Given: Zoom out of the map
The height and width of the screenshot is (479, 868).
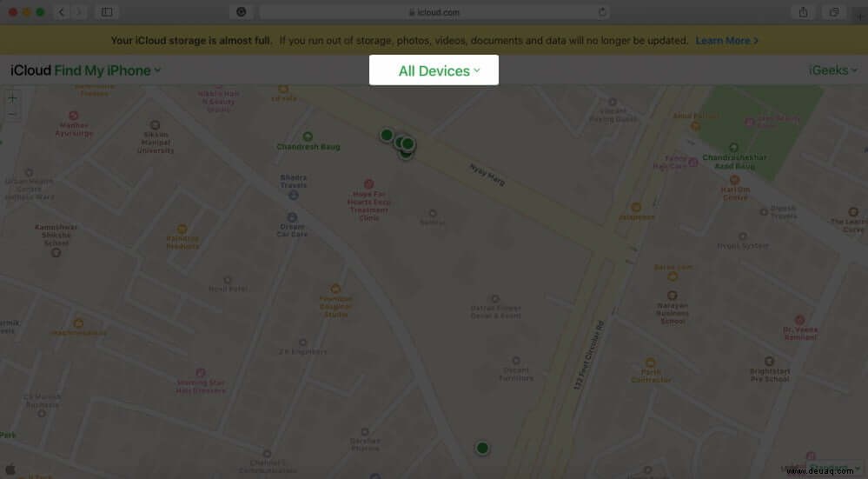Looking at the screenshot, I should pyautogui.click(x=12, y=115).
